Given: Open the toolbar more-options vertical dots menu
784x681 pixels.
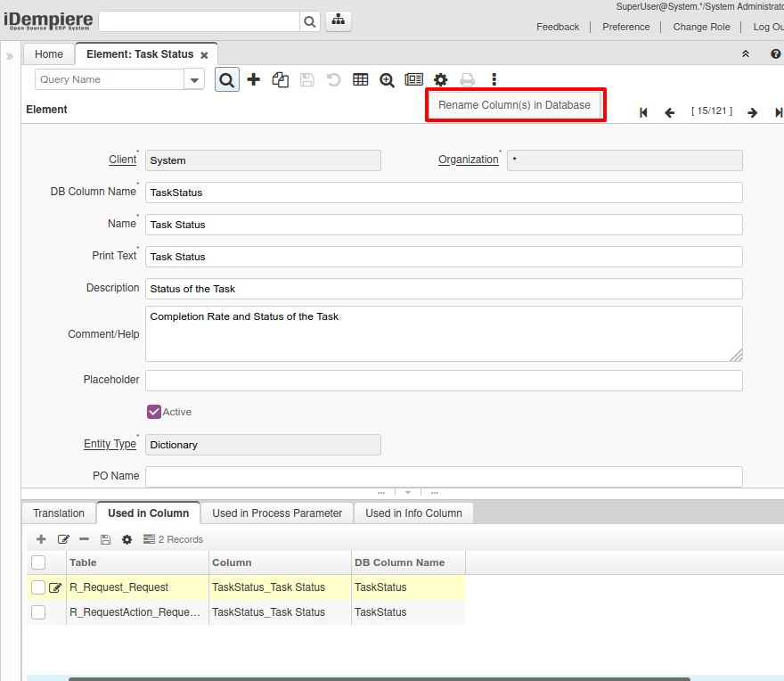Looking at the screenshot, I should pos(494,79).
